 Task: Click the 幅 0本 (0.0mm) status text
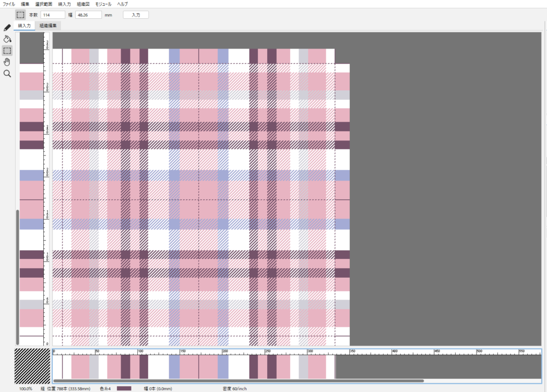pyautogui.click(x=158, y=388)
